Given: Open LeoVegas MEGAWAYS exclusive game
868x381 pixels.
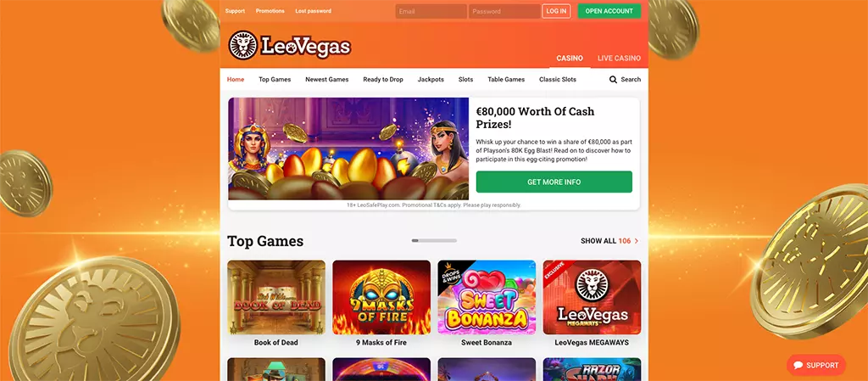Looking at the screenshot, I should click(x=592, y=297).
